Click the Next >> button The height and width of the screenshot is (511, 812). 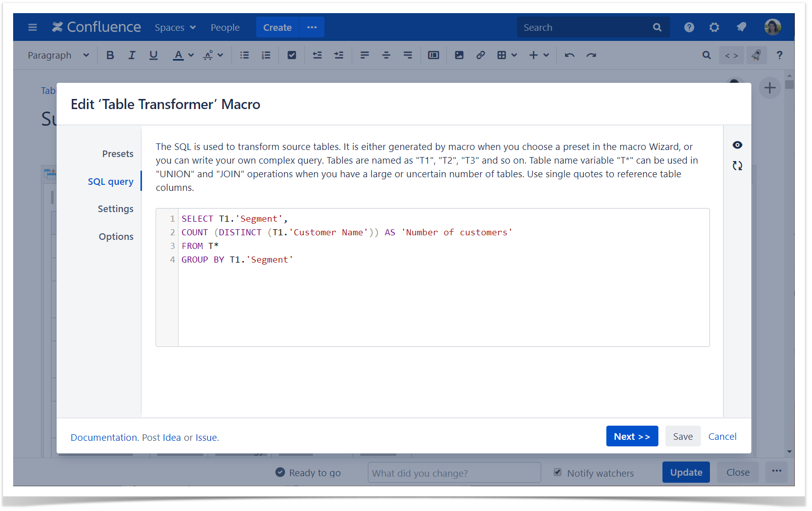632,436
